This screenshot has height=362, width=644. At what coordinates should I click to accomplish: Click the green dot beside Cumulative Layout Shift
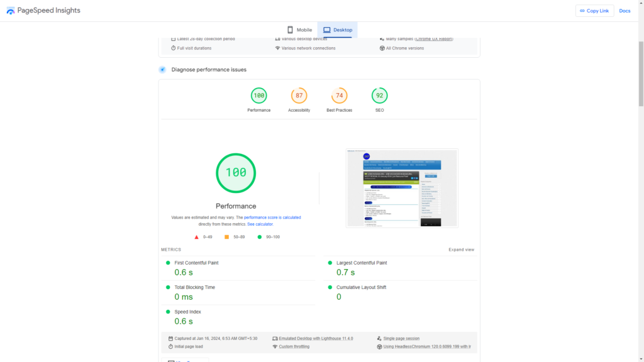click(x=330, y=287)
